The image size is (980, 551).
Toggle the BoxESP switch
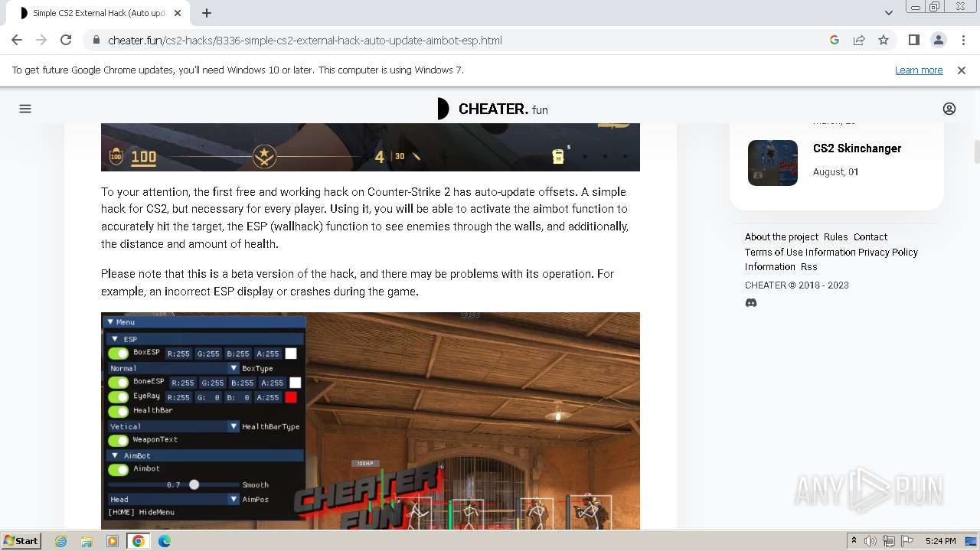(118, 354)
